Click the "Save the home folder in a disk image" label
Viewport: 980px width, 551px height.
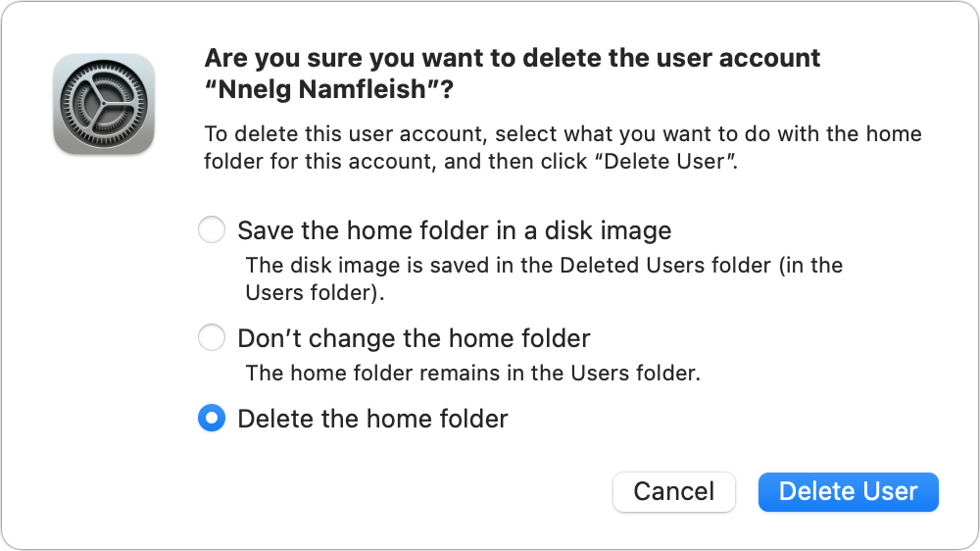[x=455, y=230]
